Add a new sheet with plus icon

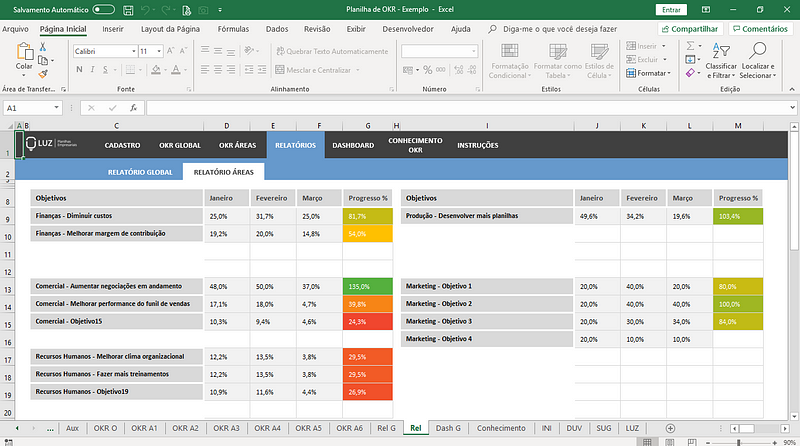[x=670, y=428]
